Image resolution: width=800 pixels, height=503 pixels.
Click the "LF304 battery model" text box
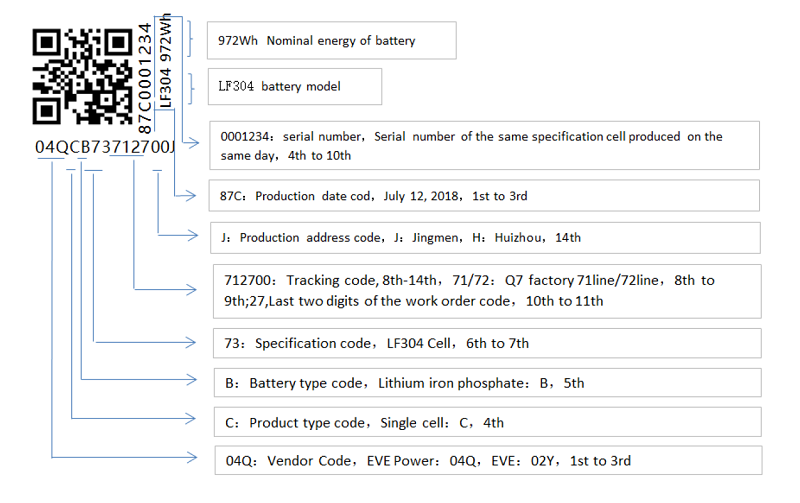(x=295, y=87)
